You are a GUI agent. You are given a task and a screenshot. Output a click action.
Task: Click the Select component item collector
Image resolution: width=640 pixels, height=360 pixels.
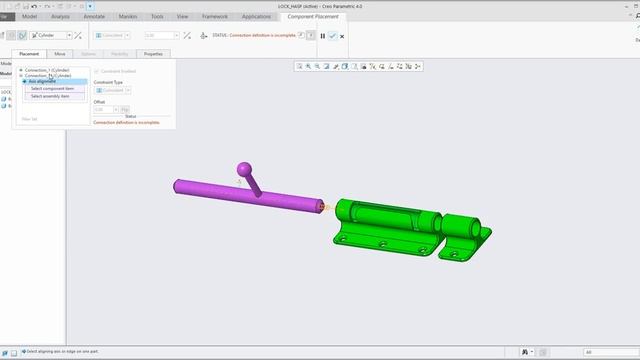tap(55, 89)
